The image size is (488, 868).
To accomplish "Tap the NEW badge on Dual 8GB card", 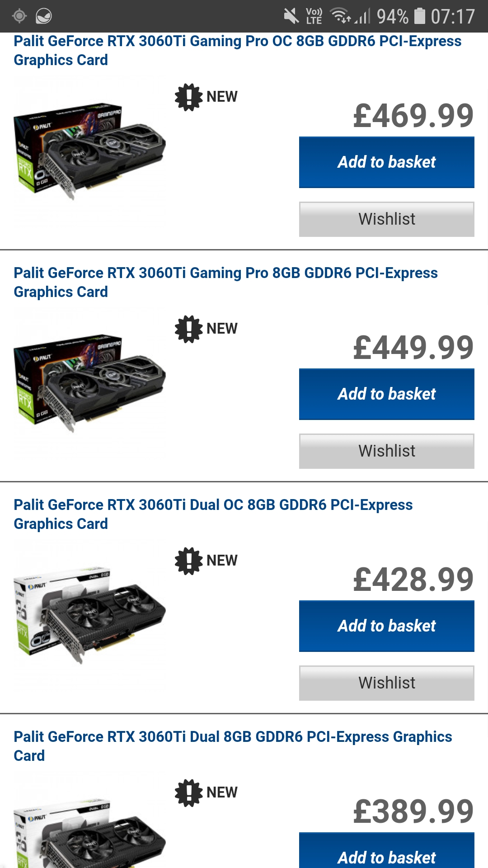I will point(206,793).
